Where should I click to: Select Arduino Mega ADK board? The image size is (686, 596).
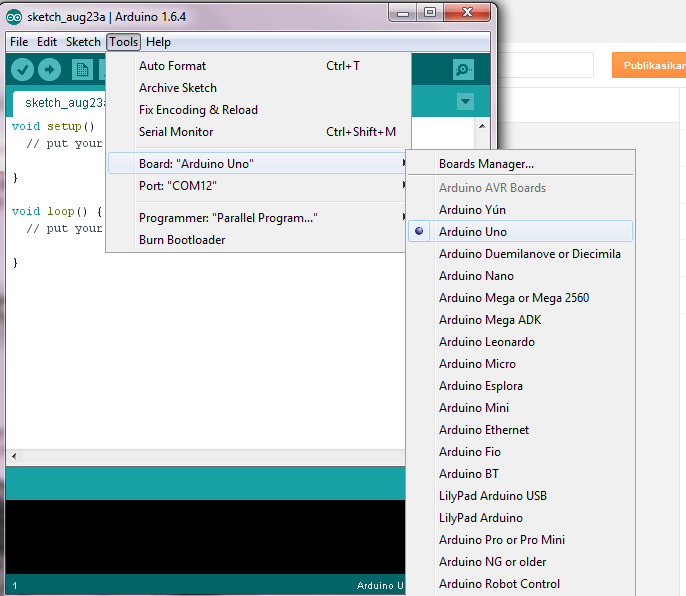(520, 319)
